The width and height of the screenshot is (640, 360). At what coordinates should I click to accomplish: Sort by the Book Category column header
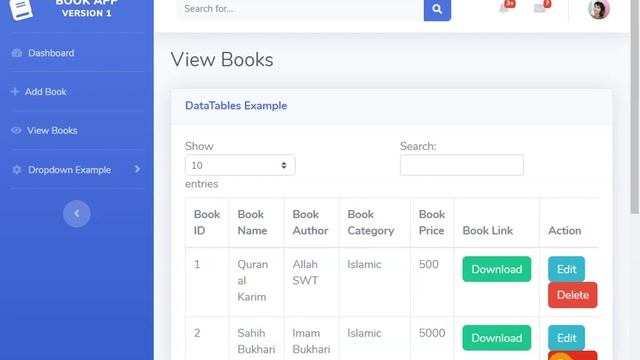[374, 222]
